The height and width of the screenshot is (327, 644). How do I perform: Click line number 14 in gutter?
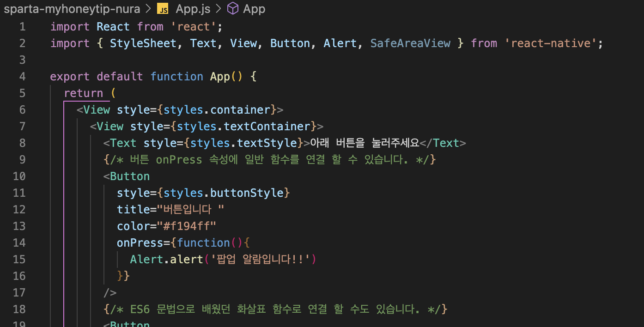tap(19, 243)
